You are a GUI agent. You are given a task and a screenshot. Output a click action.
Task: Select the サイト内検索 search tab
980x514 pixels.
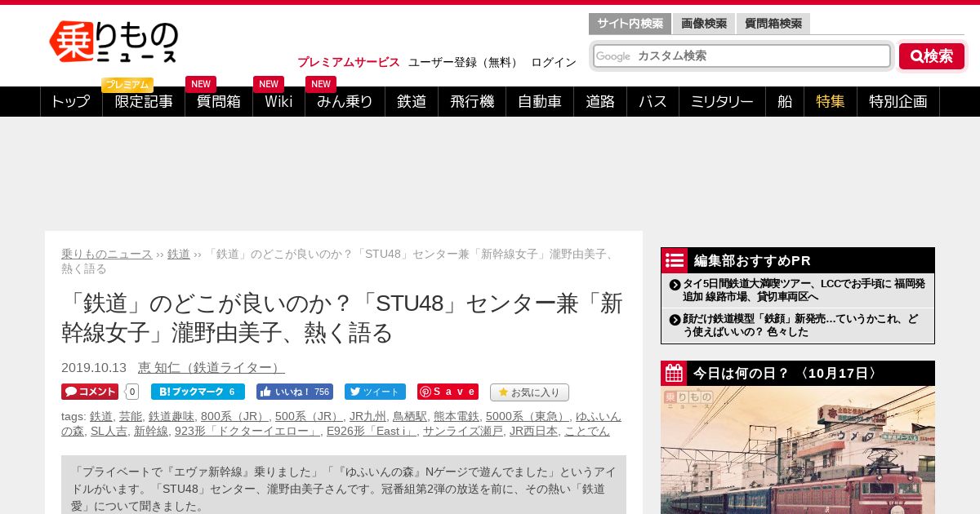pyautogui.click(x=630, y=24)
